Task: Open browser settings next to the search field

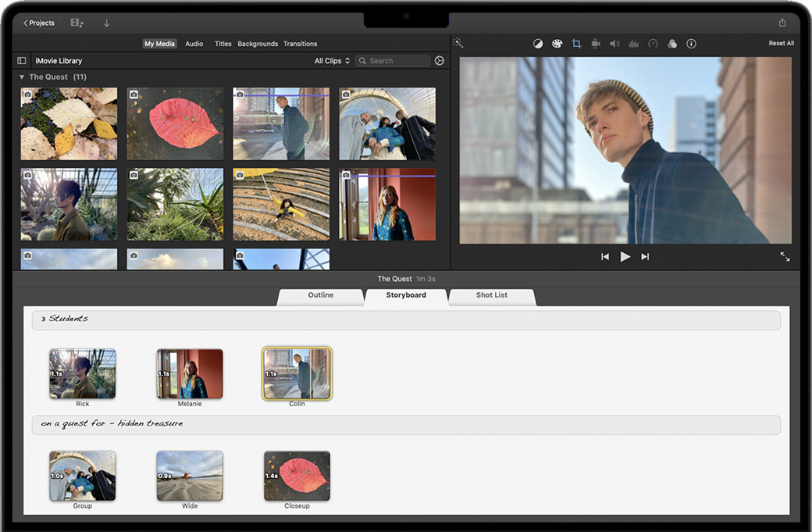Action: 440,61
